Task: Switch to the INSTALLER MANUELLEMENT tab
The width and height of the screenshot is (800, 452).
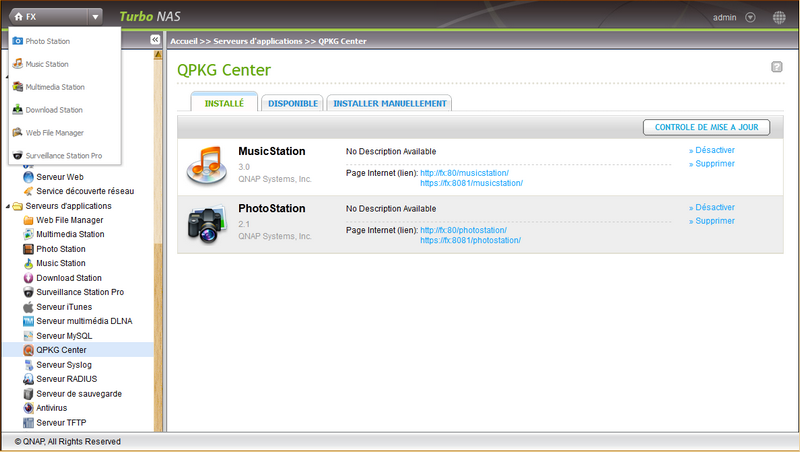Action: pos(390,103)
